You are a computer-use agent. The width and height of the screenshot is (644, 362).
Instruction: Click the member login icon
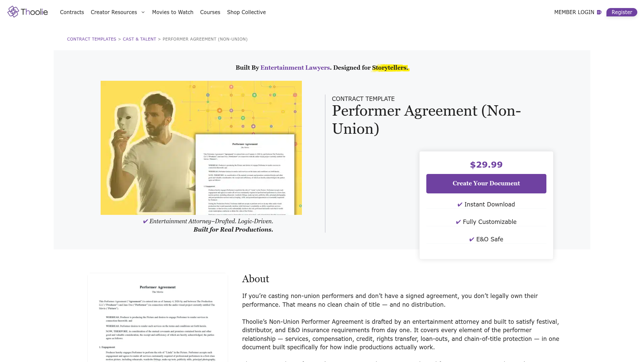(599, 12)
